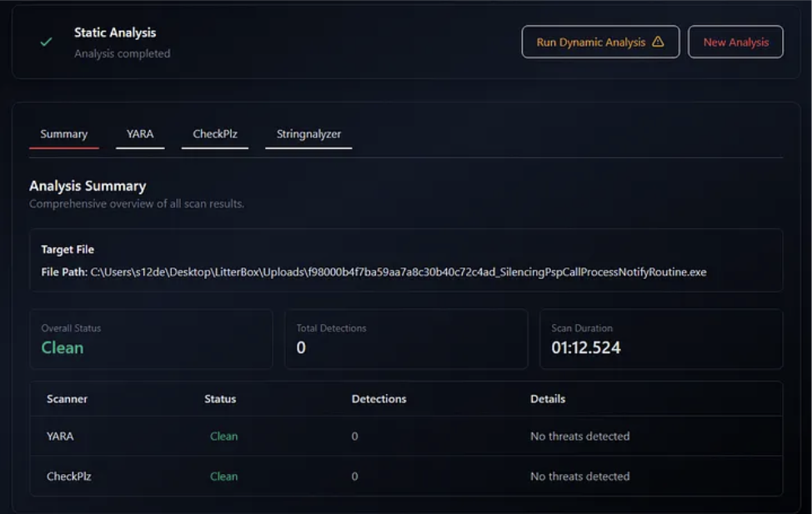This screenshot has height=514, width=812.
Task: Click the target file path text
Action: [398, 272]
